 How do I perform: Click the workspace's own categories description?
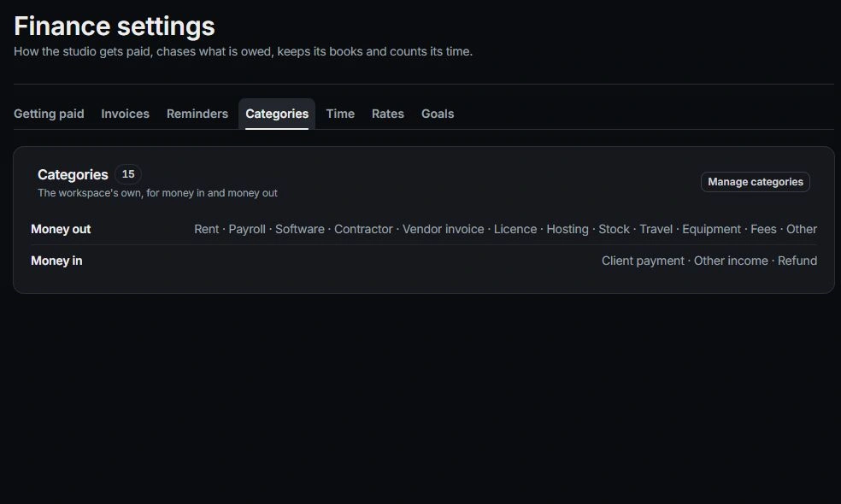click(x=157, y=193)
